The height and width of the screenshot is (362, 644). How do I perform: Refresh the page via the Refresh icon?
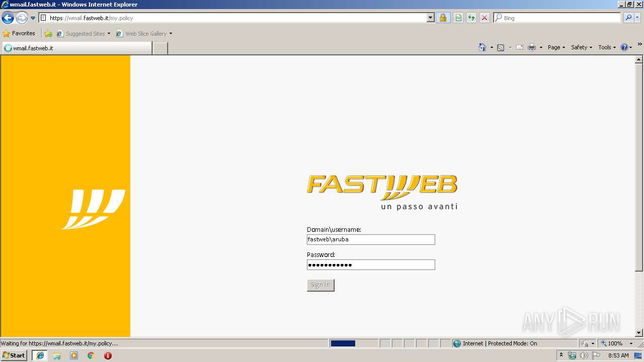(471, 18)
